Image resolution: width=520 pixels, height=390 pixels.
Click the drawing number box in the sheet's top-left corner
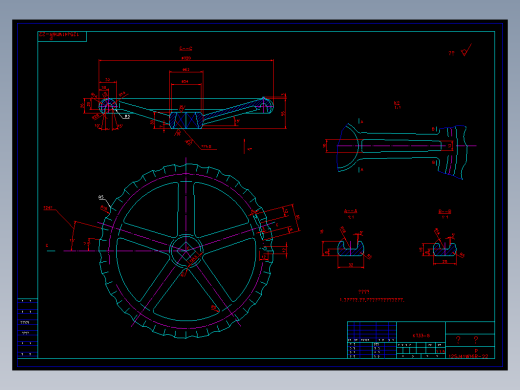point(62,36)
